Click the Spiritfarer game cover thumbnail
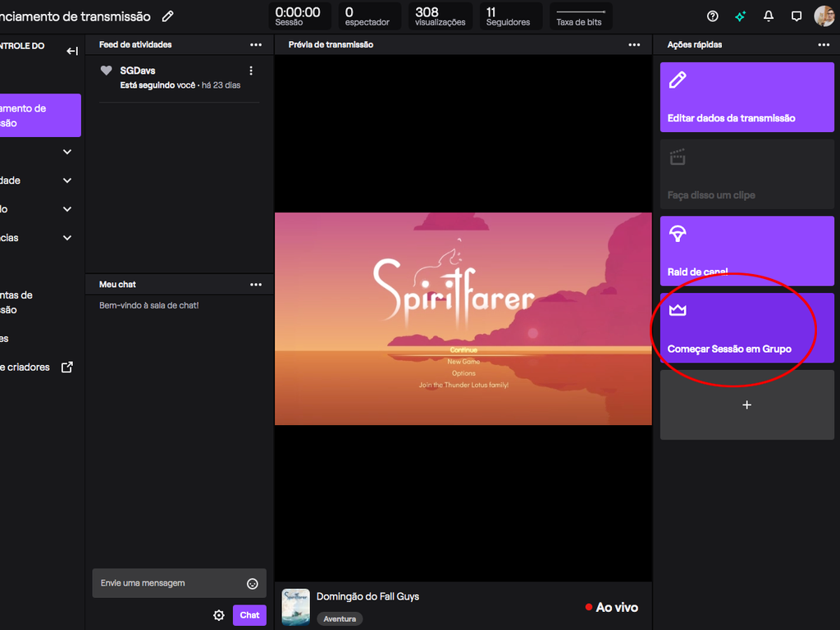840x630 pixels. (x=295, y=608)
